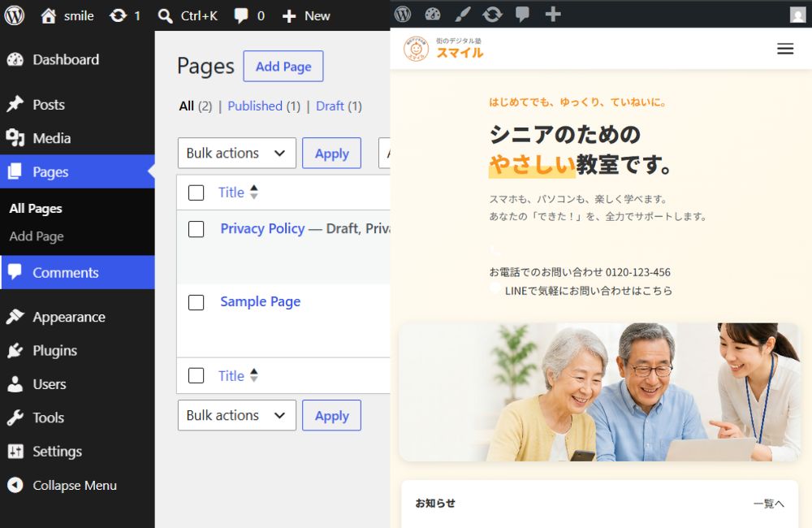Image resolution: width=812 pixels, height=528 pixels.
Task: Filter pages by Draft
Action: click(x=330, y=106)
